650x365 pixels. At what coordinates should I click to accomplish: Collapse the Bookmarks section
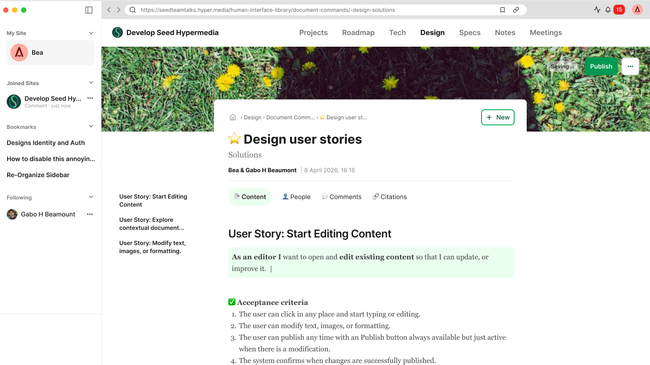(91, 127)
